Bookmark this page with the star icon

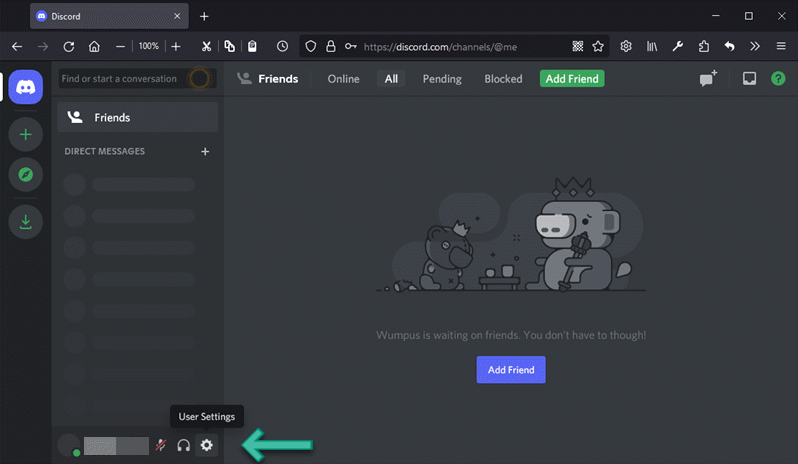598,47
